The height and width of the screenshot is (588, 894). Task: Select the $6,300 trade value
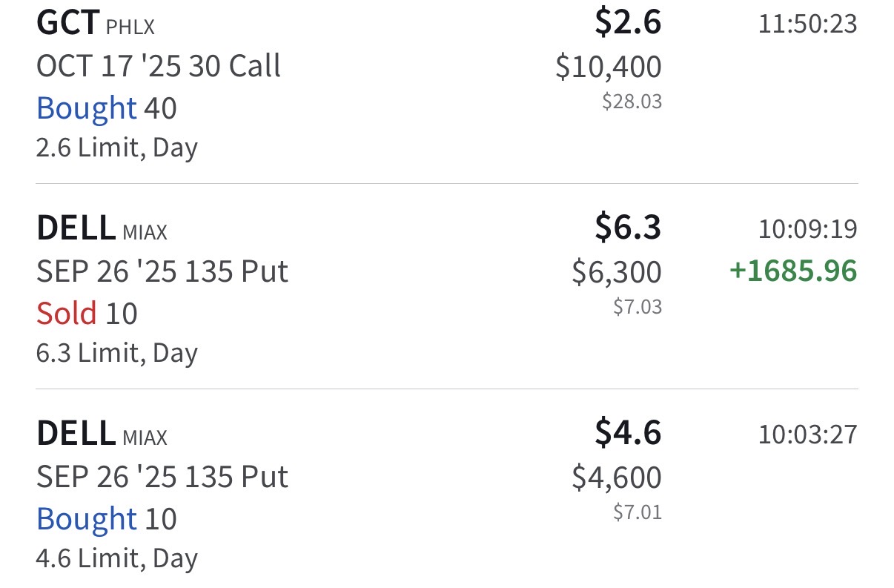[x=617, y=273]
